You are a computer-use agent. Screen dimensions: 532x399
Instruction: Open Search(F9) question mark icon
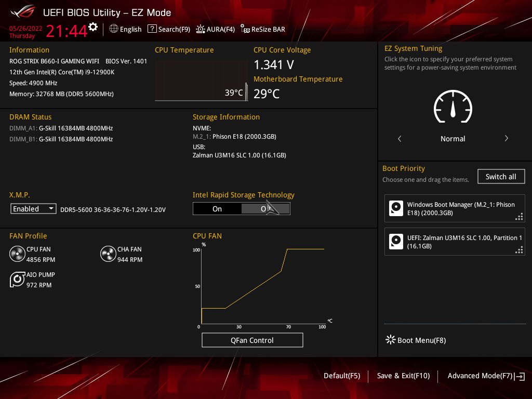pos(152,29)
